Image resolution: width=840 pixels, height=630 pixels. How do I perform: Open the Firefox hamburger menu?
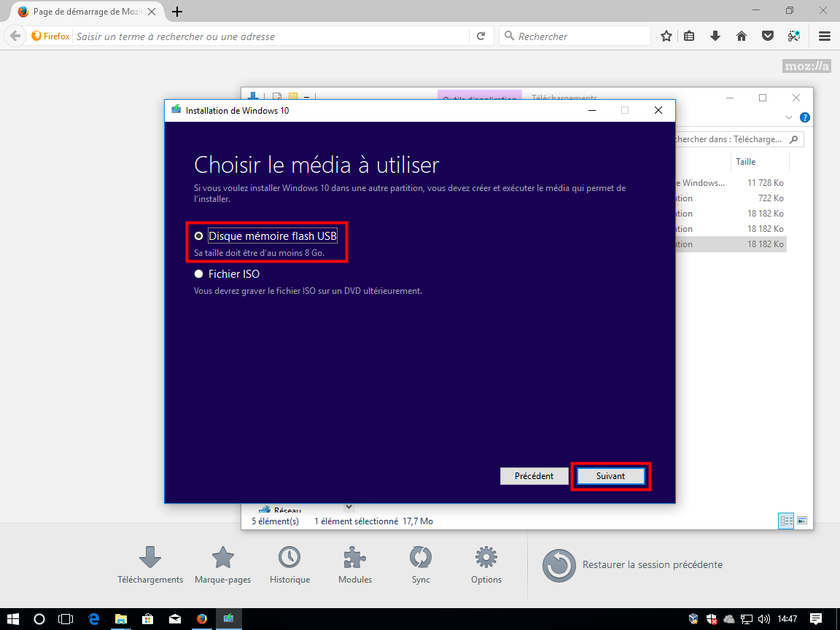(825, 36)
